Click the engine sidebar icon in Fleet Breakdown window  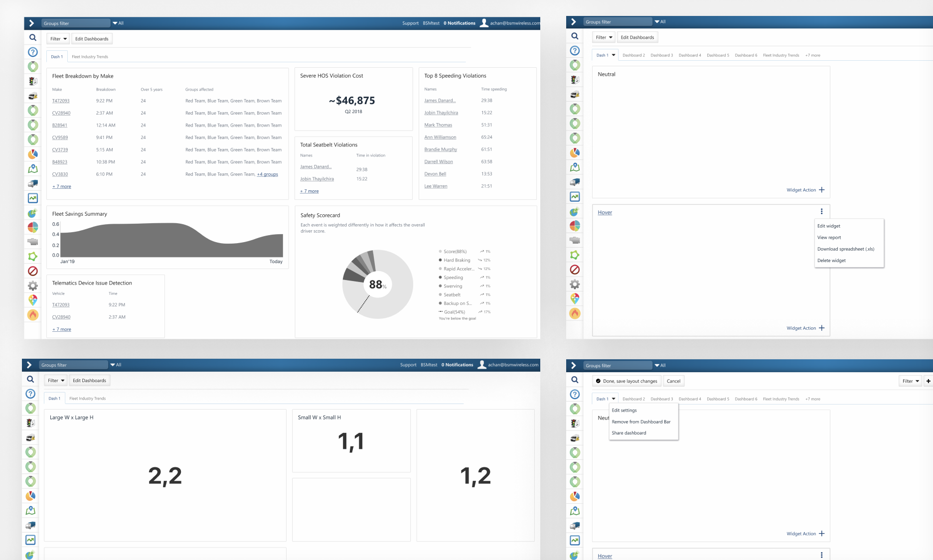[32, 242]
